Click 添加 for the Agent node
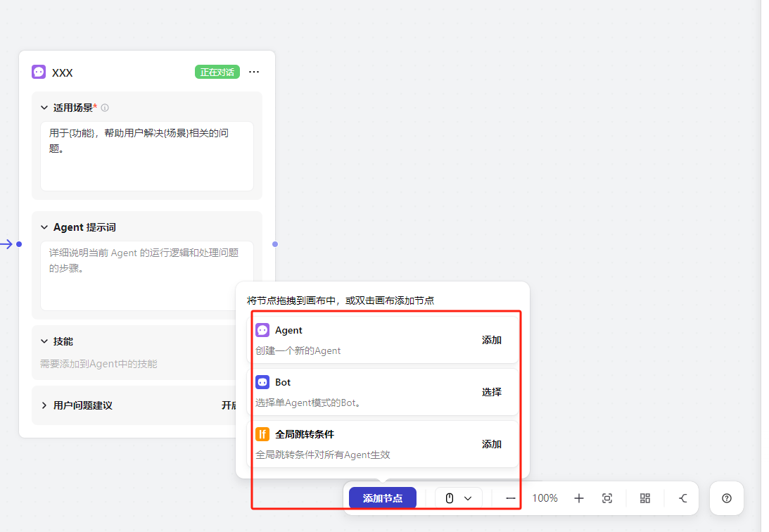This screenshot has width=769, height=532. [x=491, y=340]
